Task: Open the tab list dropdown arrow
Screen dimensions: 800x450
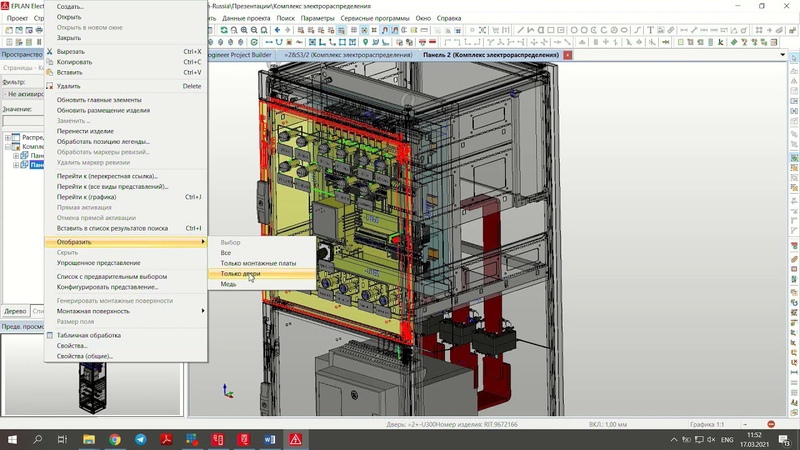Action: tap(783, 55)
